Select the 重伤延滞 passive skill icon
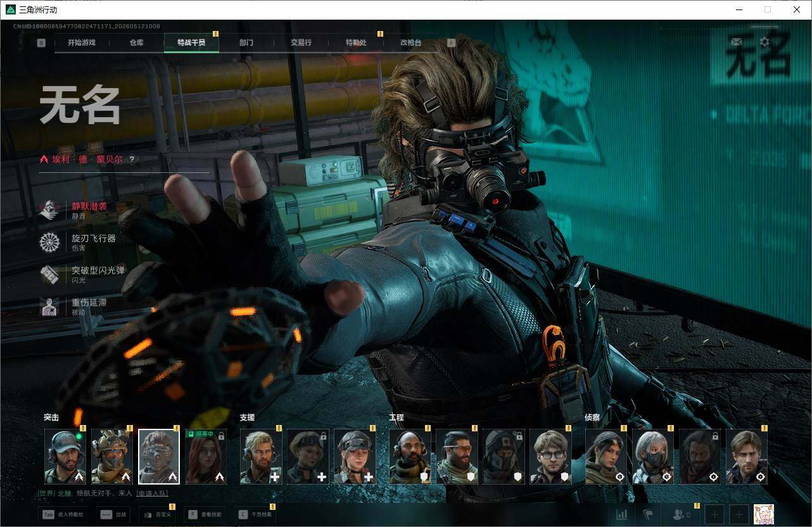812x527 pixels. click(x=49, y=307)
